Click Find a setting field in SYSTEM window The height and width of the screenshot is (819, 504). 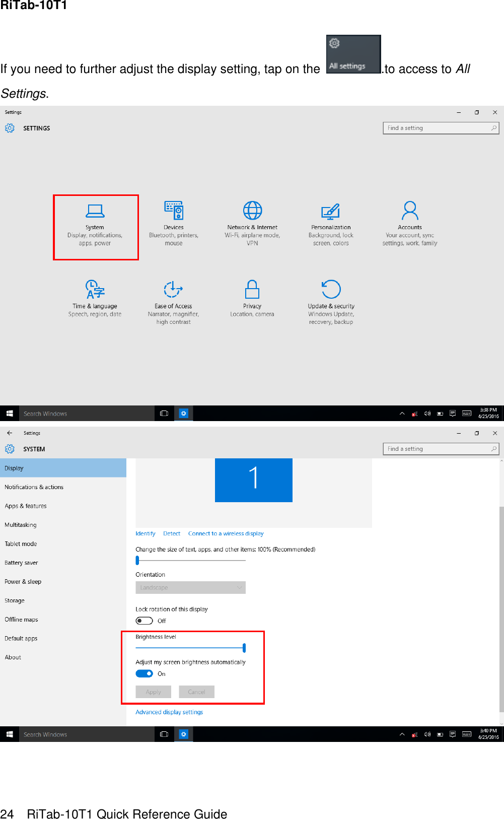pos(441,449)
